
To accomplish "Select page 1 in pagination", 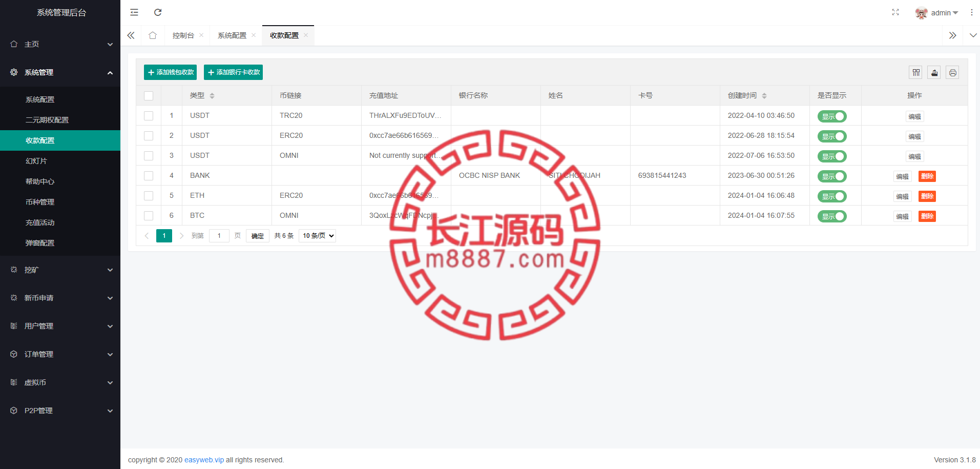I will pyautogui.click(x=164, y=236).
